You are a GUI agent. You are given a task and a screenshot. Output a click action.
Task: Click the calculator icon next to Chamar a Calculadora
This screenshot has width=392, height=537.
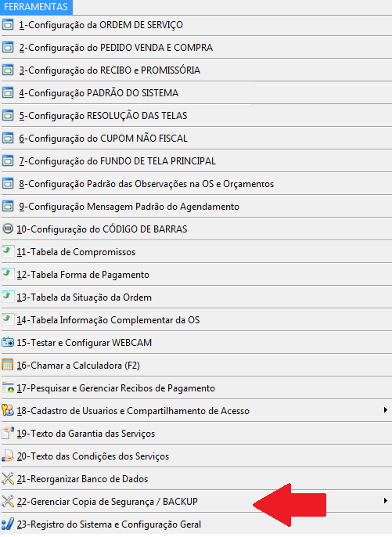click(8, 365)
